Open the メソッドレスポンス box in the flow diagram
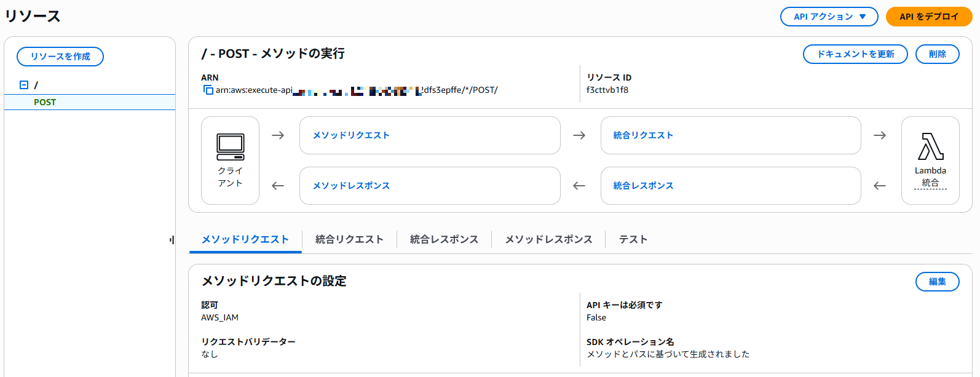This screenshot has height=377, width=980. tap(430, 186)
